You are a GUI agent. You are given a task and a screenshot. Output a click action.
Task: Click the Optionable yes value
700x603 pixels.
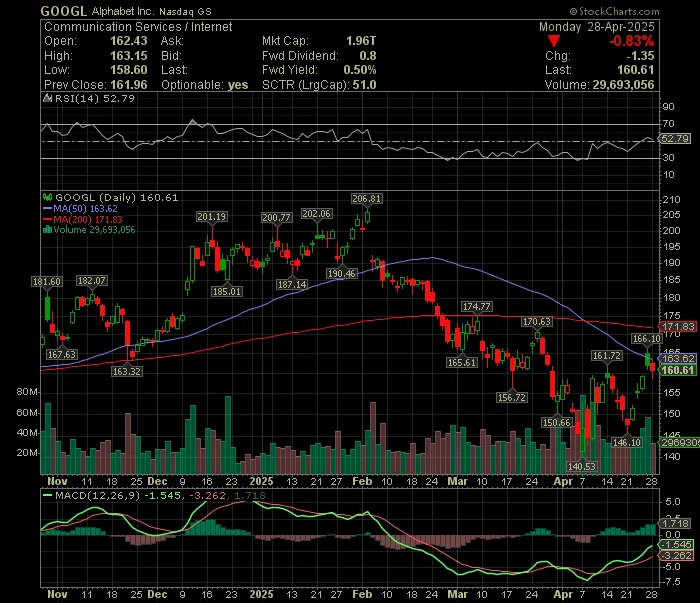click(x=238, y=85)
